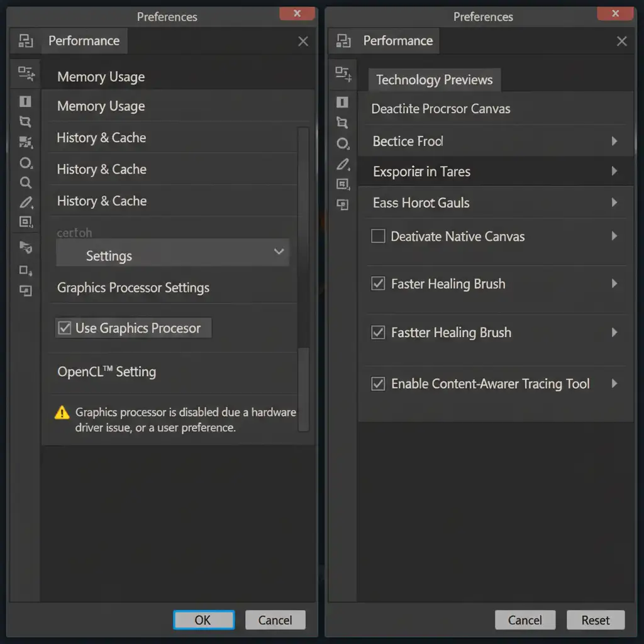Viewport: 644px width, 644px height.
Task: Select the Eass Horot Gauls menu item
Action: click(421, 203)
